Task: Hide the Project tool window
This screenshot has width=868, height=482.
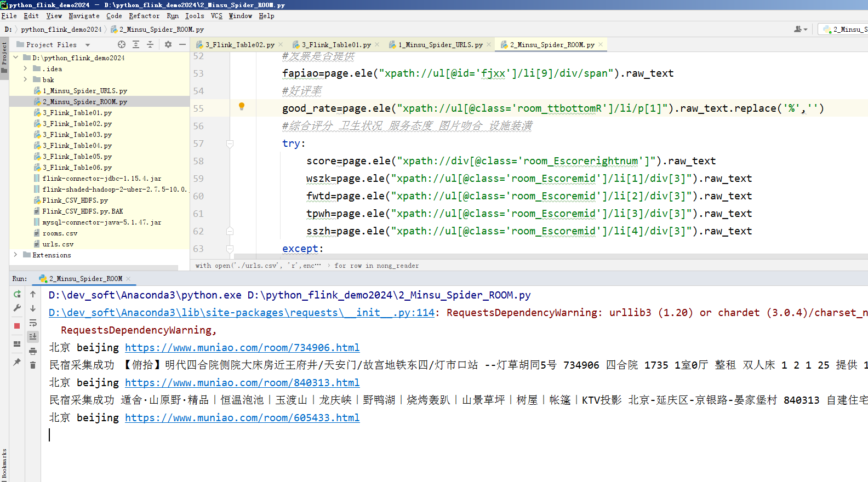Action: point(182,44)
